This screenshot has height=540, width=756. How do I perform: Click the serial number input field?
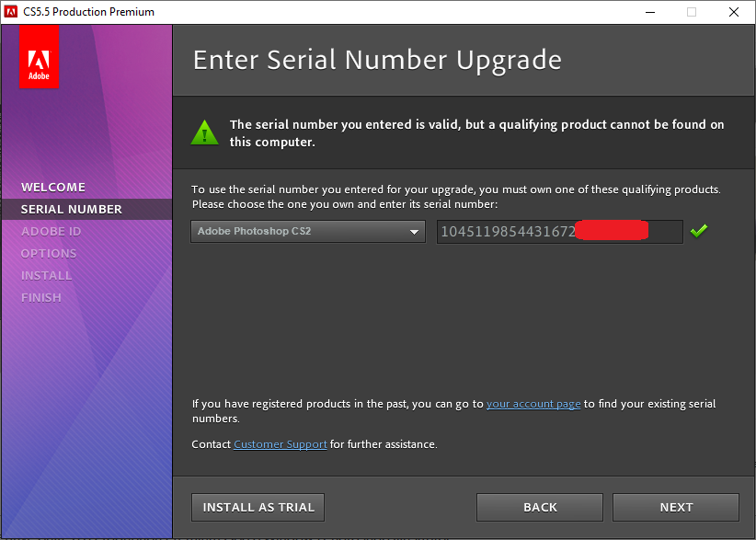pos(559,232)
